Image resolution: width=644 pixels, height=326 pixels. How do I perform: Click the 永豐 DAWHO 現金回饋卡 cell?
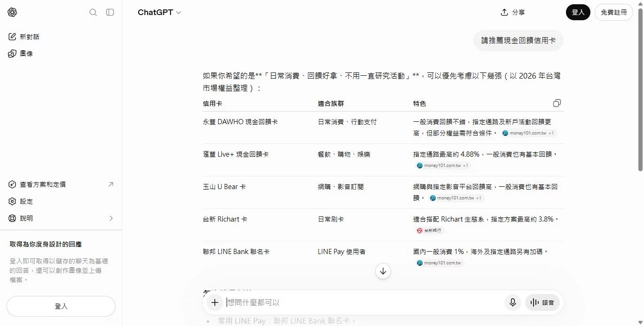pos(240,122)
